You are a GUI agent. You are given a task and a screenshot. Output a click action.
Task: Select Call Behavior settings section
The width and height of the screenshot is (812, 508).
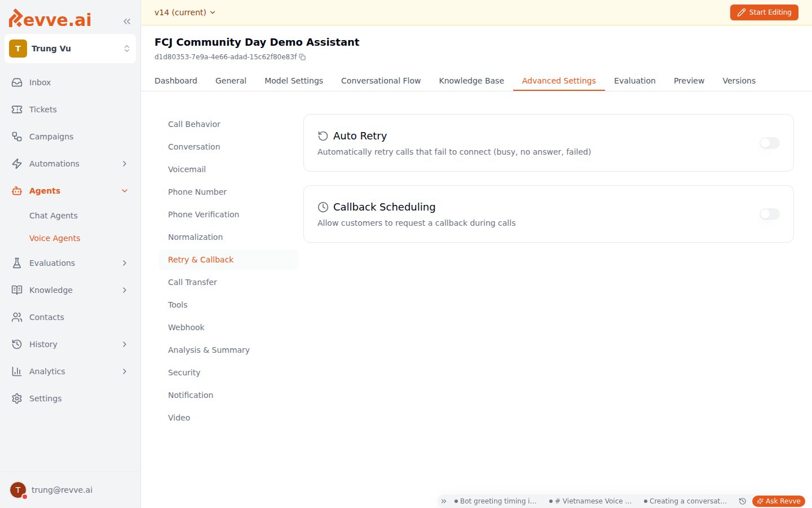click(229, 124)
